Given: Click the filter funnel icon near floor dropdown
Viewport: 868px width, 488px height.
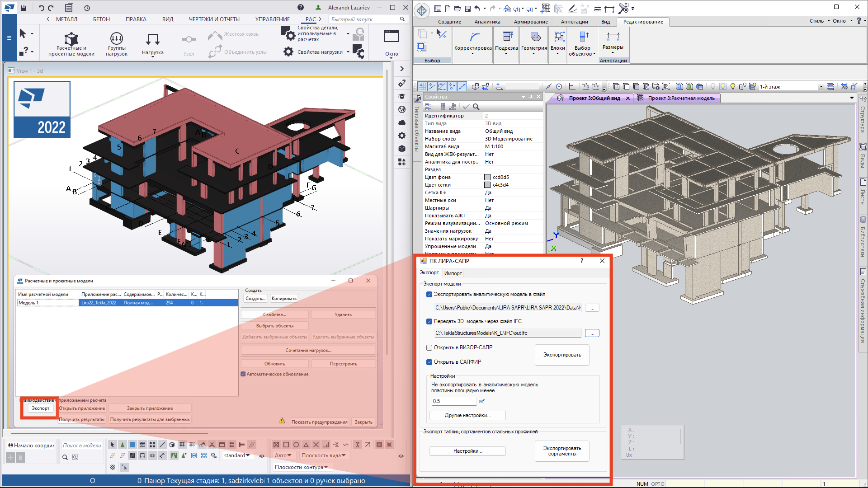Looking at the screenshot, I should click(854, 86).
